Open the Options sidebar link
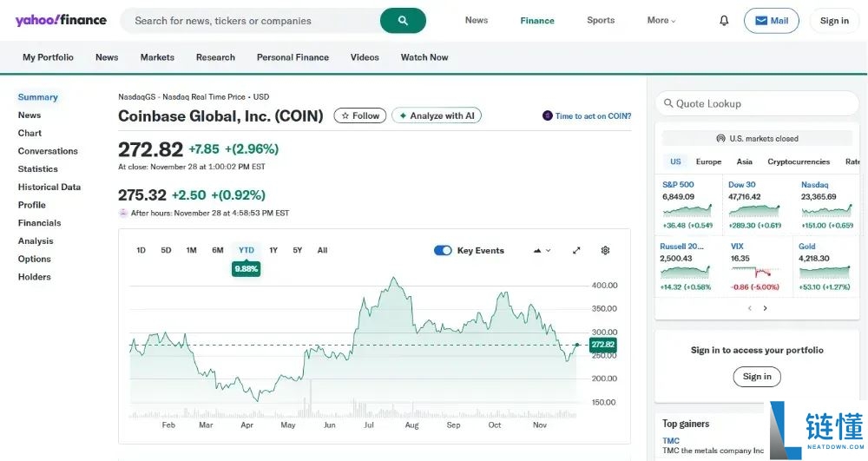Image resolution: width=868 pixels, height=461 pixels. [35, 259]
